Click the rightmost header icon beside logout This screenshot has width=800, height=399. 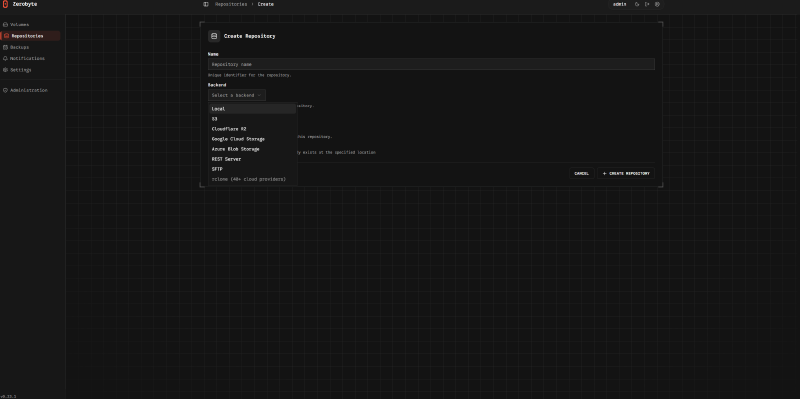(x=657, y=4)
